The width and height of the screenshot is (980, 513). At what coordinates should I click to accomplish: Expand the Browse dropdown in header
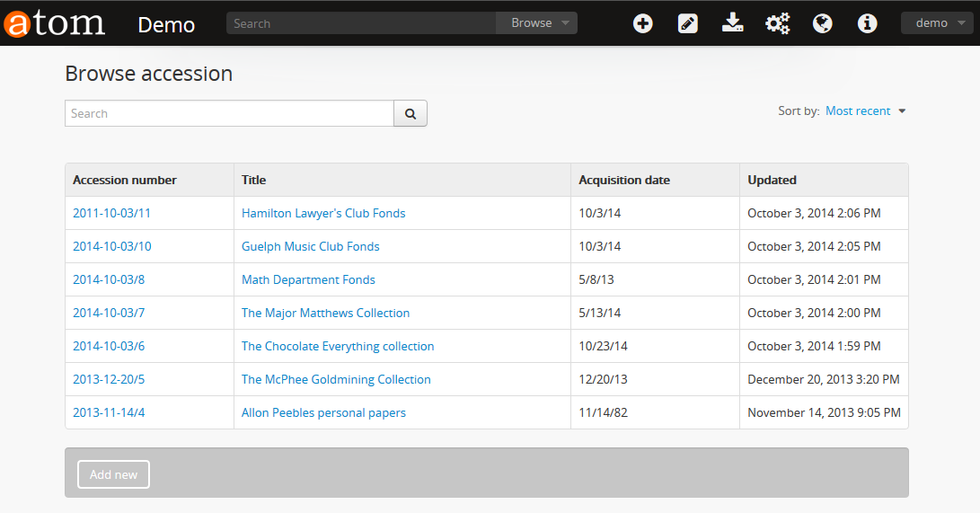(x=539, y=23)
